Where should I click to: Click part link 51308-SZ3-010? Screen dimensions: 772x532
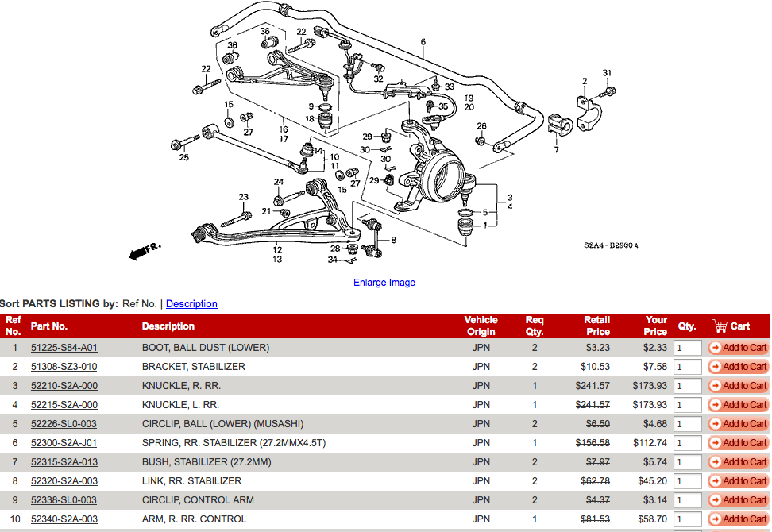click(x=64, y=367)
